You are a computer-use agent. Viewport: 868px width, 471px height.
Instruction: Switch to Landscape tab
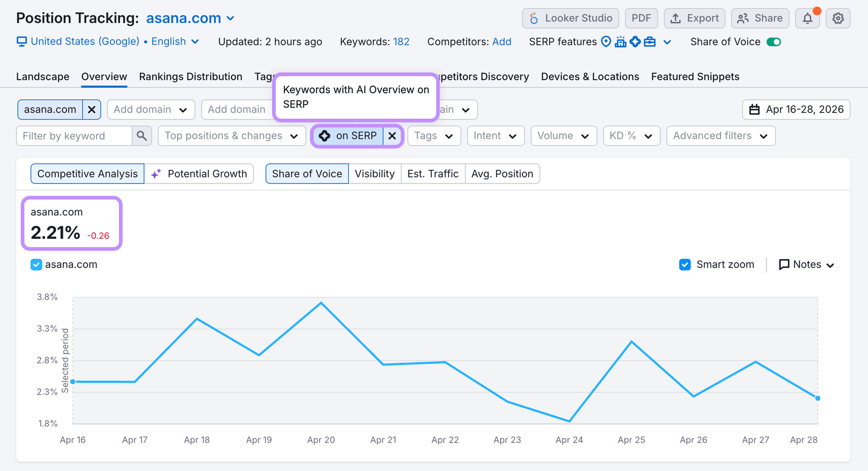pos(43,77)
